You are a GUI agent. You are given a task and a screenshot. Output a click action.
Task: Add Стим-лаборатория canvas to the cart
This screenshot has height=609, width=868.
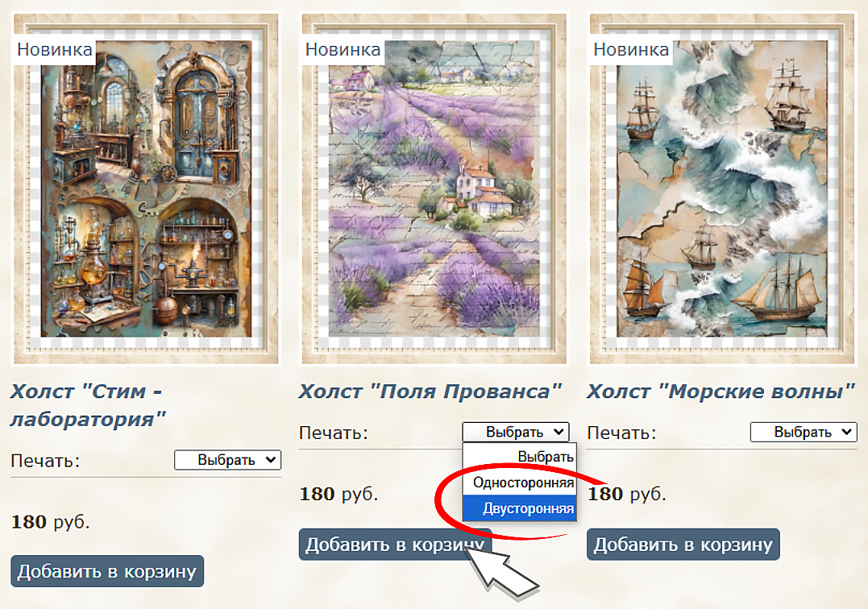click(x=107, y=571)
